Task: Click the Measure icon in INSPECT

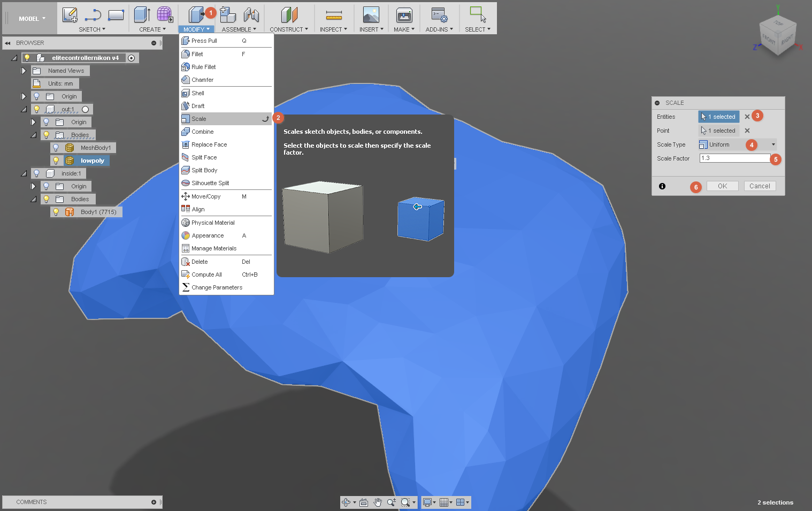Action: pos(334,15)
